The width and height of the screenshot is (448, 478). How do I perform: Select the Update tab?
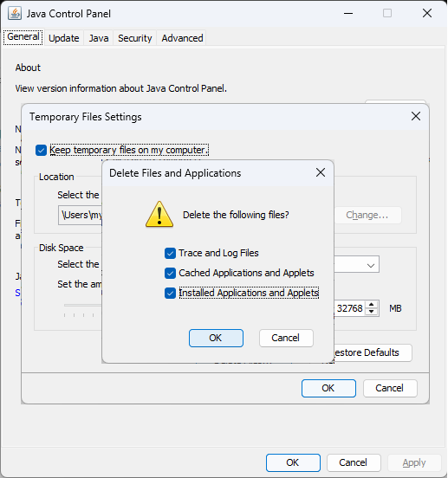click(64, 38)
